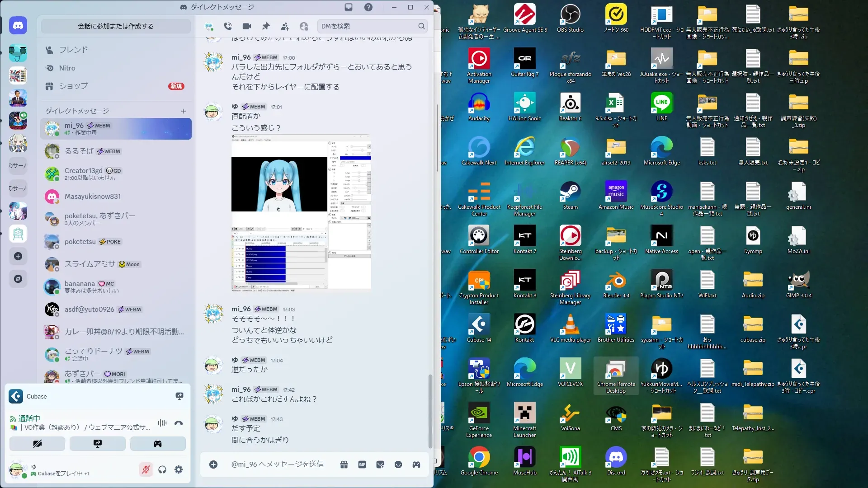Toggle headphone deafen
The width and height of the screenshot is (868, 488).
[x=162, y=470]
